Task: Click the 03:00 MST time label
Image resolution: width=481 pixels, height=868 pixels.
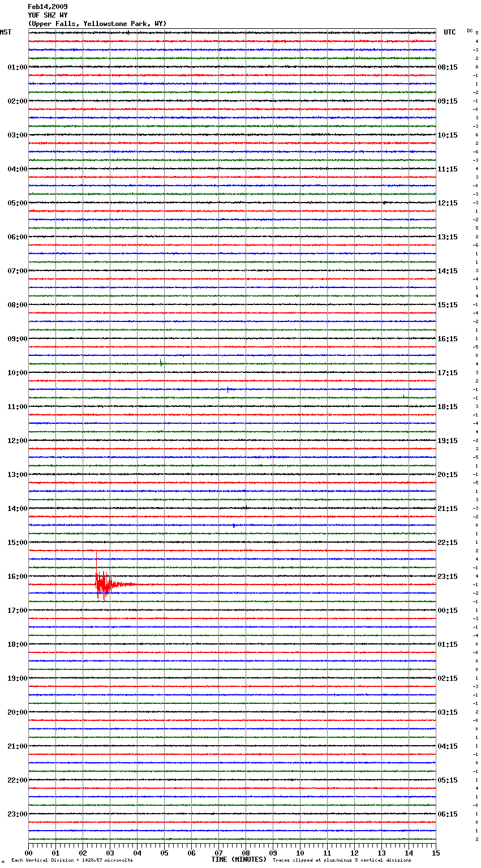Action: pyautogui.click(x=17, y=135)
